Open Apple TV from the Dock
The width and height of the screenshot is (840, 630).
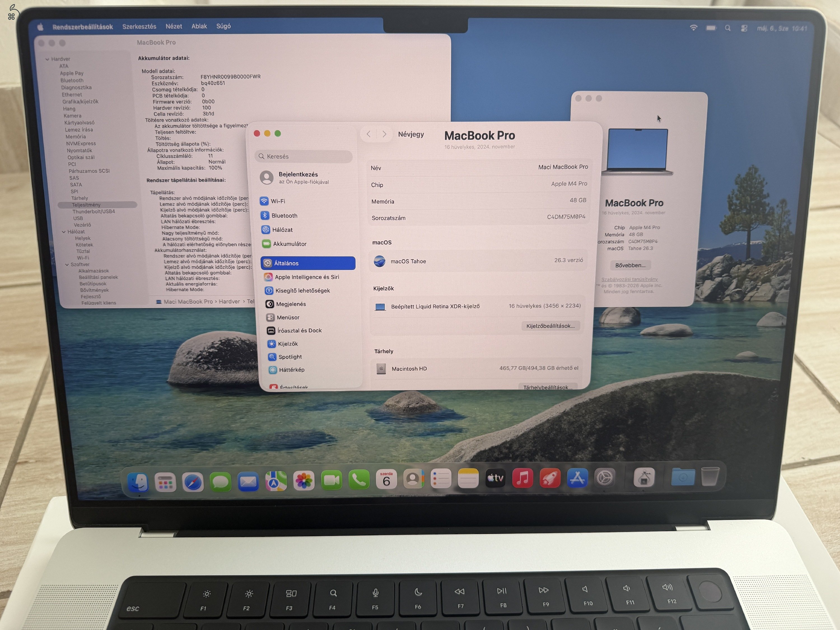tap(496, 478)
